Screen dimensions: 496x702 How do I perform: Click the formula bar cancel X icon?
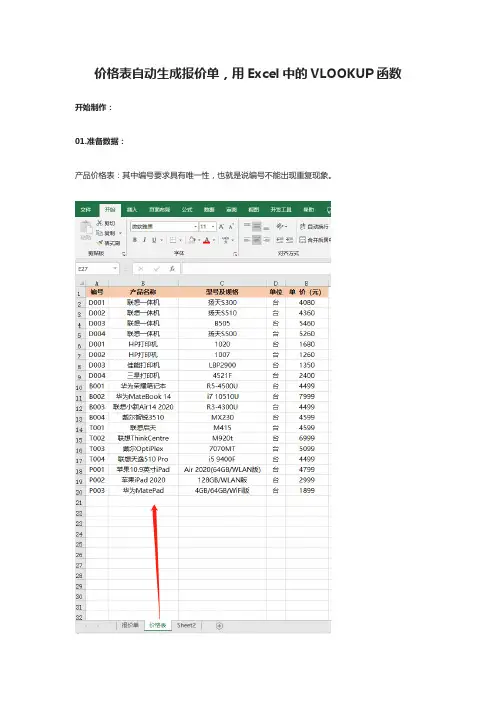tap(141, 269)
